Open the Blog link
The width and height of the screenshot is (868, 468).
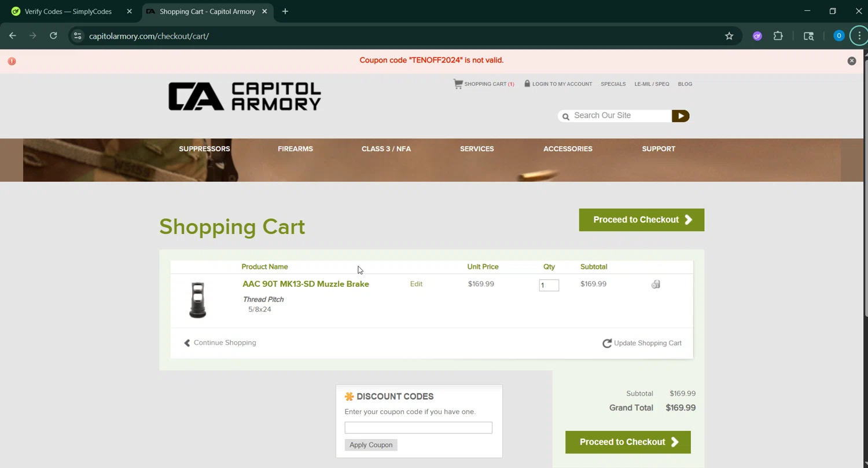coord(685,84)
